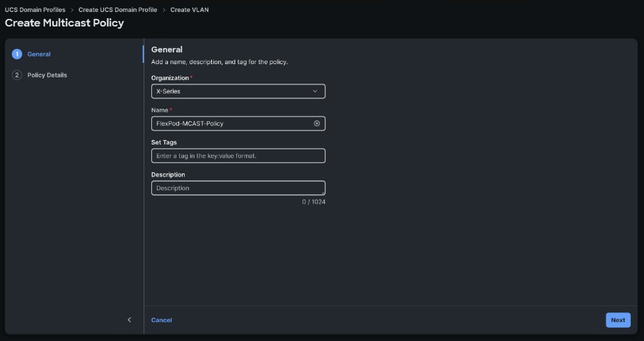Focus the Description text area
The image size is (644, 341).
238,188
